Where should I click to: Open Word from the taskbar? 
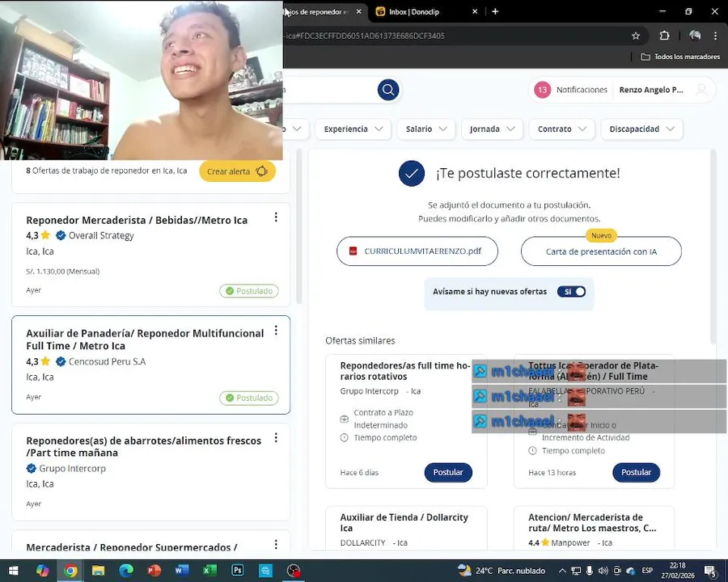coord(181,571)
